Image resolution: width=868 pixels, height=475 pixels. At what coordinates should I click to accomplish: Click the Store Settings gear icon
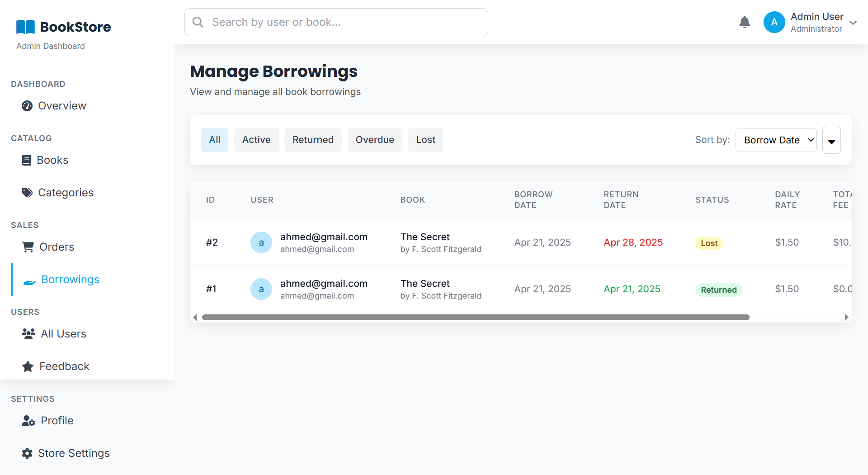(x=27, y=453)
